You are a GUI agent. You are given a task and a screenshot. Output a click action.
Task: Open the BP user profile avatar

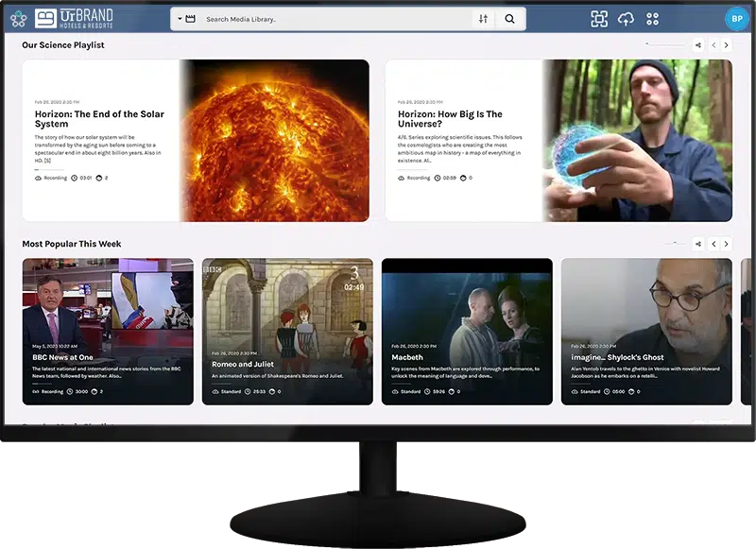[x=737, y=19]
